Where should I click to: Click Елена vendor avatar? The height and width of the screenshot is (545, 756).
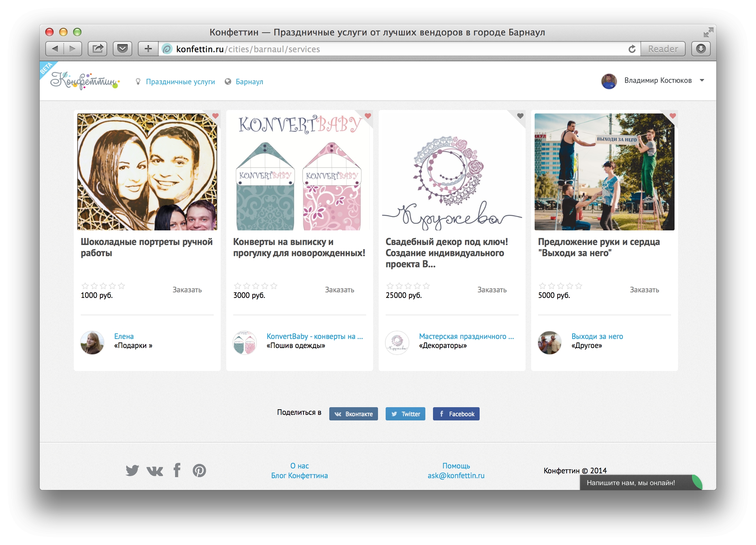pyautogui.click(x=92, y=343)
